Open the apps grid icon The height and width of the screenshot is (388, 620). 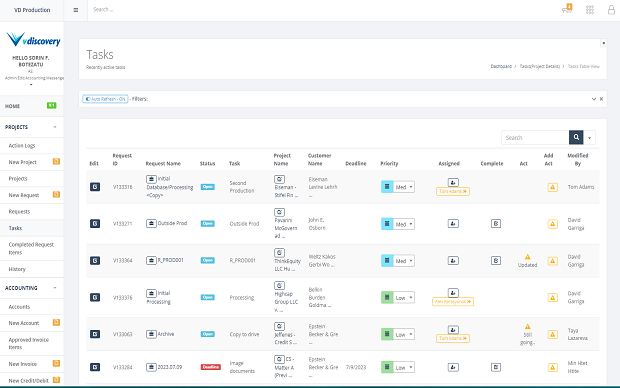(x=590, y=10)
